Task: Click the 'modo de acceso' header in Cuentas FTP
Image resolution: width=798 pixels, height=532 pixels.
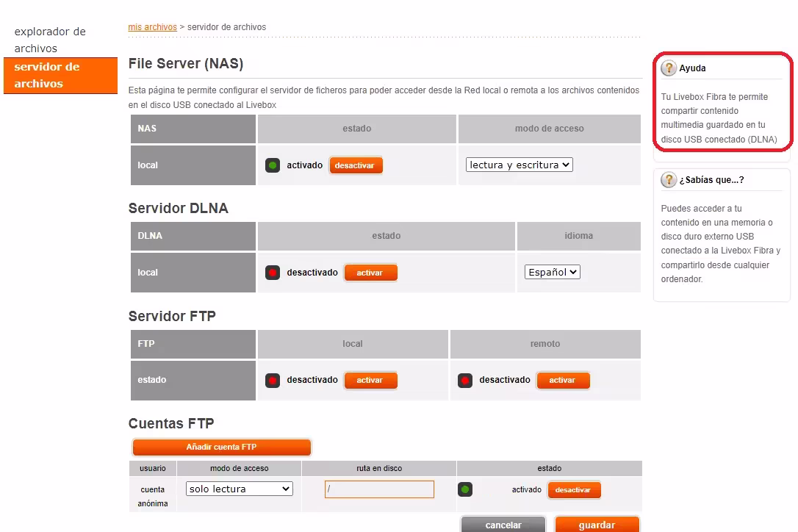Action: tap(240, 468)
